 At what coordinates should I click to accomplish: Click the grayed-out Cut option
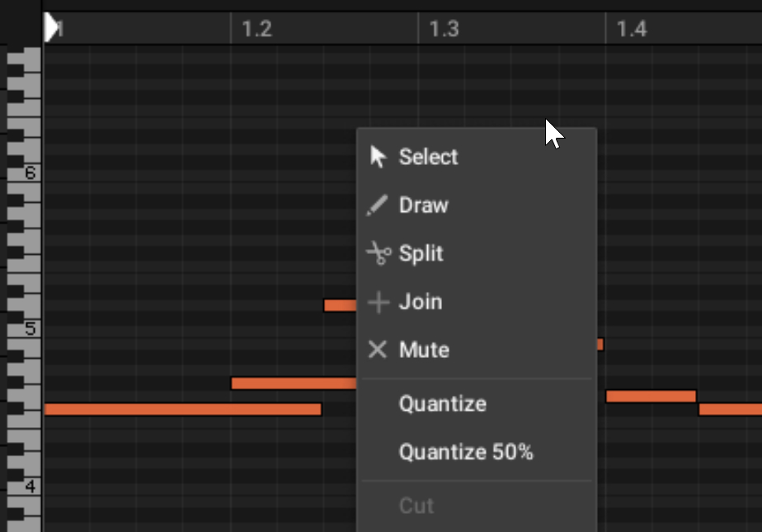tap(416, 506)
